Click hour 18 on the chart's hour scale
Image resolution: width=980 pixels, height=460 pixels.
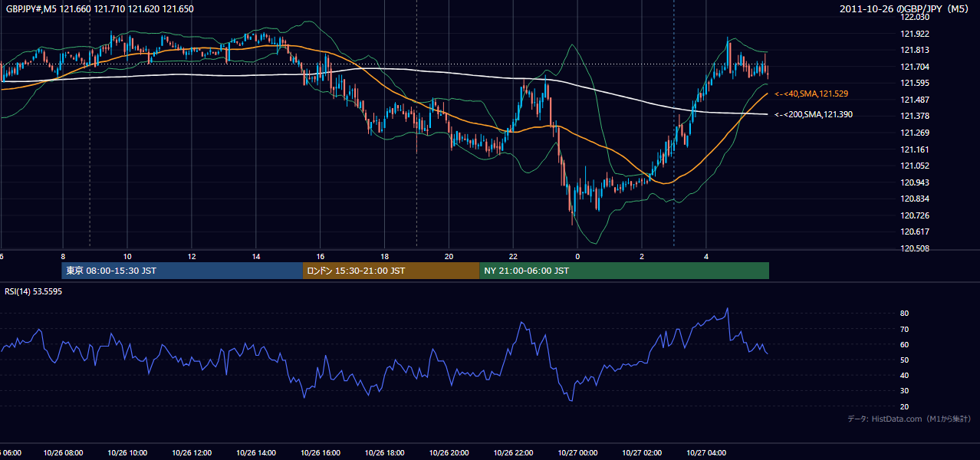click(x=384, y=256)
